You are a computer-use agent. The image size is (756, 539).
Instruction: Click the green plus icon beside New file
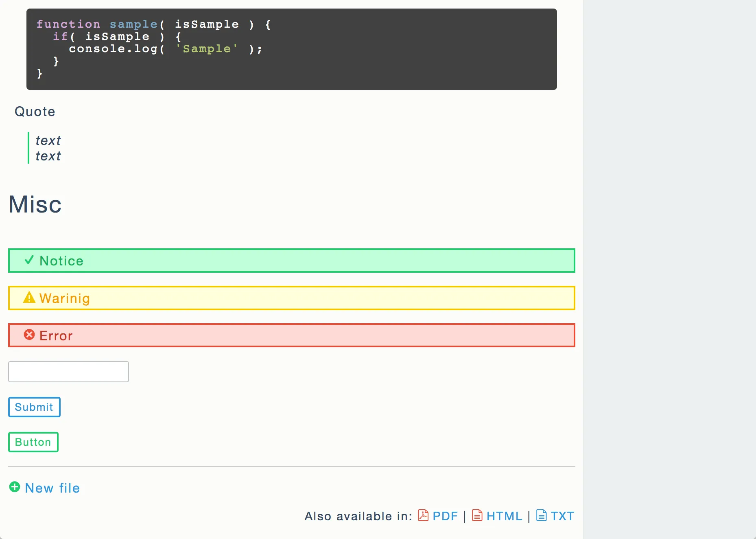(x=15, y=487)
